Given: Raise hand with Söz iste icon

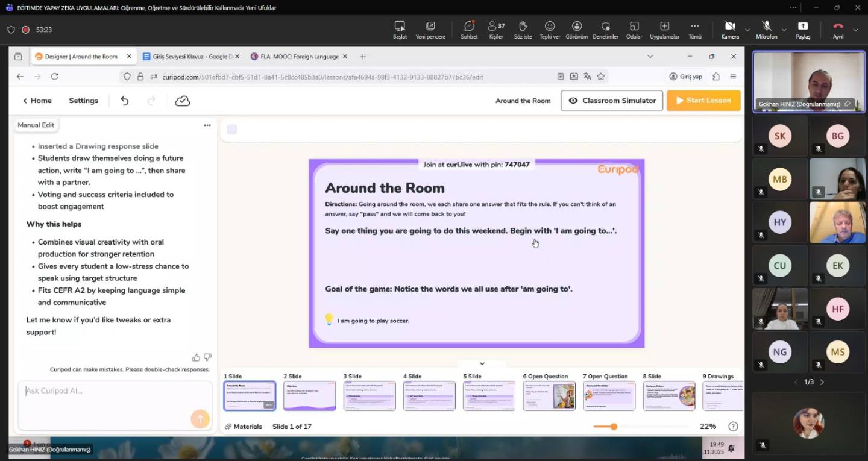Looking at the screenshot, I should 523,30.
